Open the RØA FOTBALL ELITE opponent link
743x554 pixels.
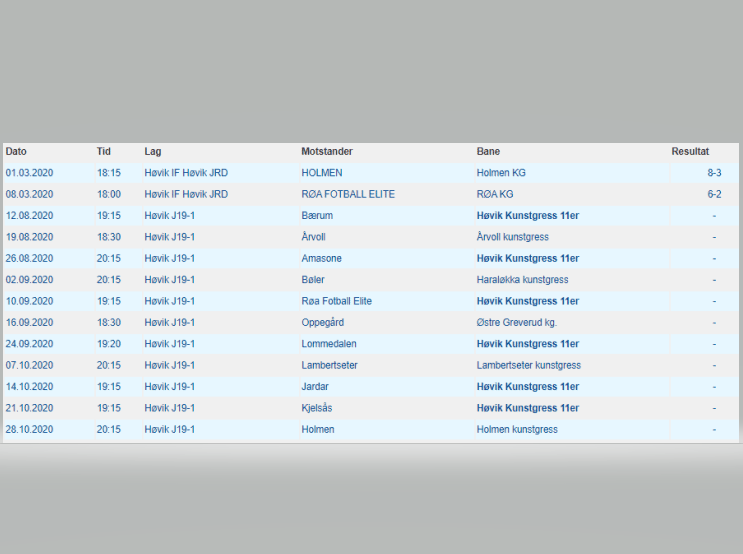pos(348,194)
